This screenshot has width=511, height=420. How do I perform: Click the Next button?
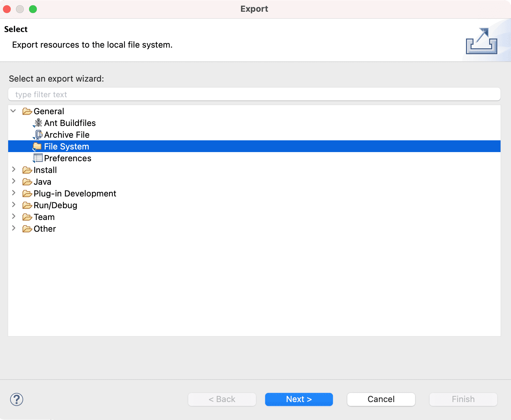(298, 399)
